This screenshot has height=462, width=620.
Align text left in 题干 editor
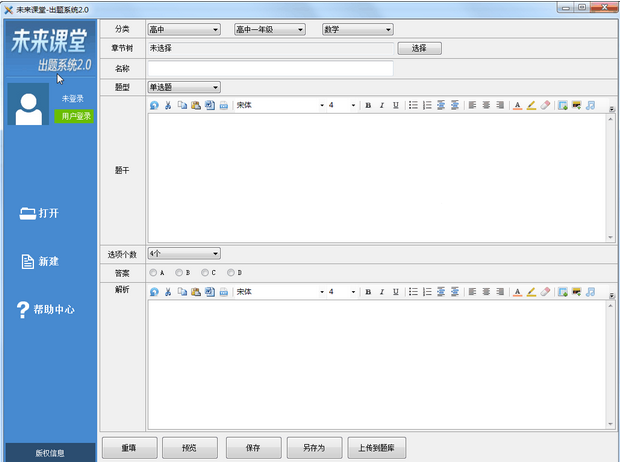pyautogui.click(x=472, y=105)
